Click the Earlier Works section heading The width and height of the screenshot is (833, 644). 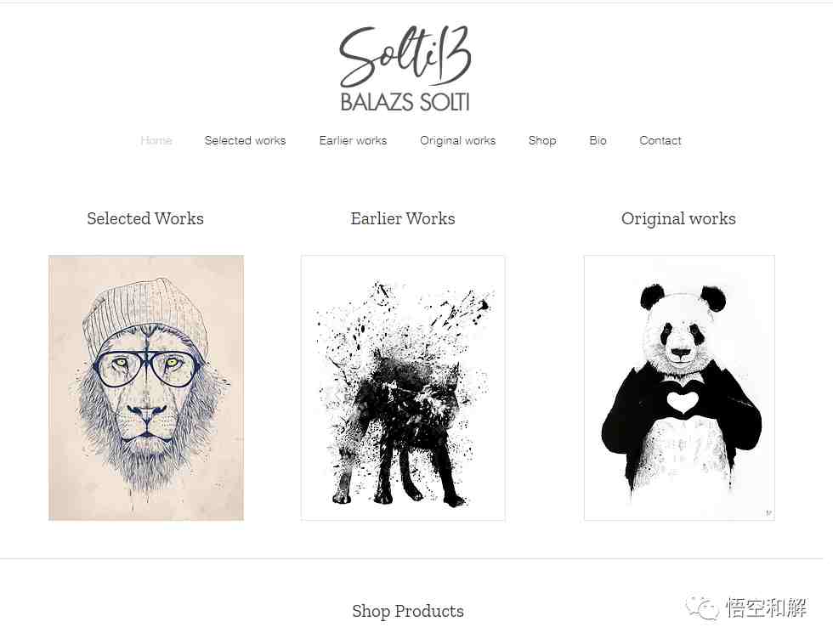tap(403, 218)
